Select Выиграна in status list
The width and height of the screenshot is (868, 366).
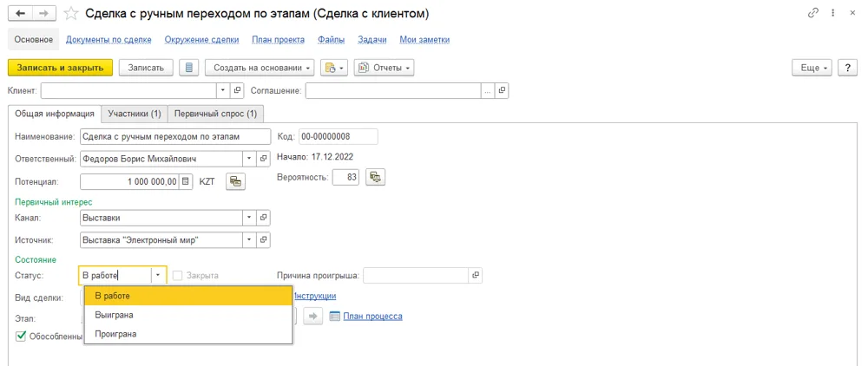pos(188,315)
